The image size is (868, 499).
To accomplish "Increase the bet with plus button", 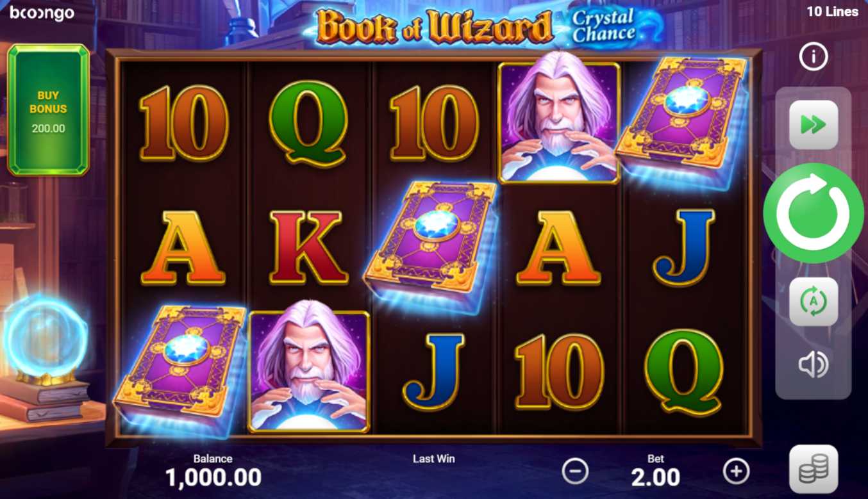I will tap(736, 471).
